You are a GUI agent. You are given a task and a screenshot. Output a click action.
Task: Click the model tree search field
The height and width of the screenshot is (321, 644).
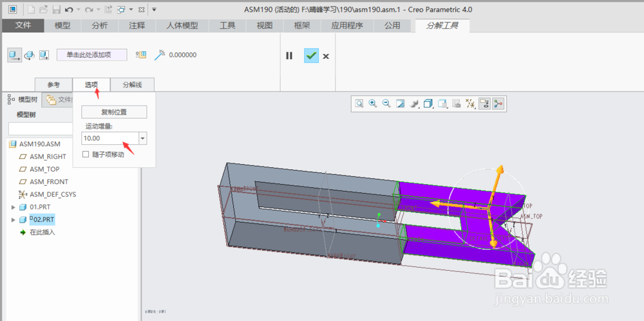pyautogui.click(x=40, y=129)
